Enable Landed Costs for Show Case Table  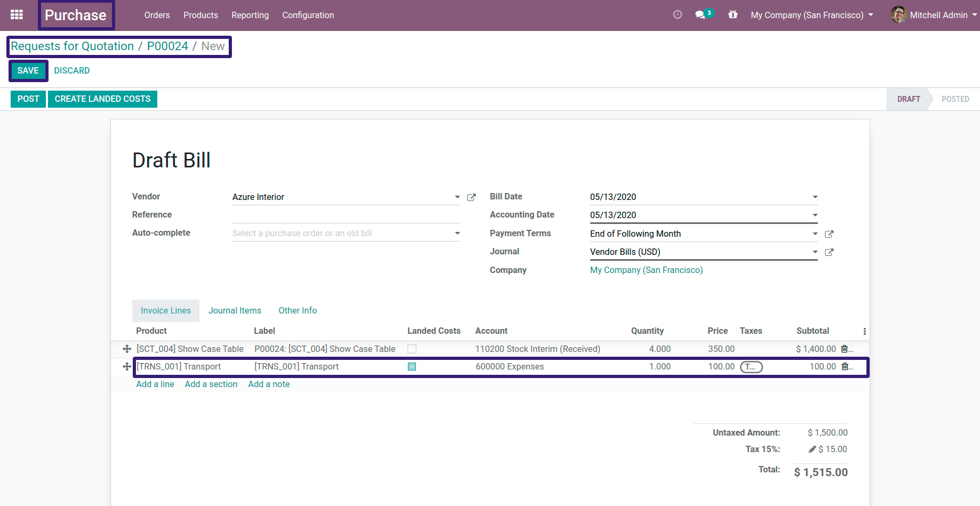pos(412,349)
